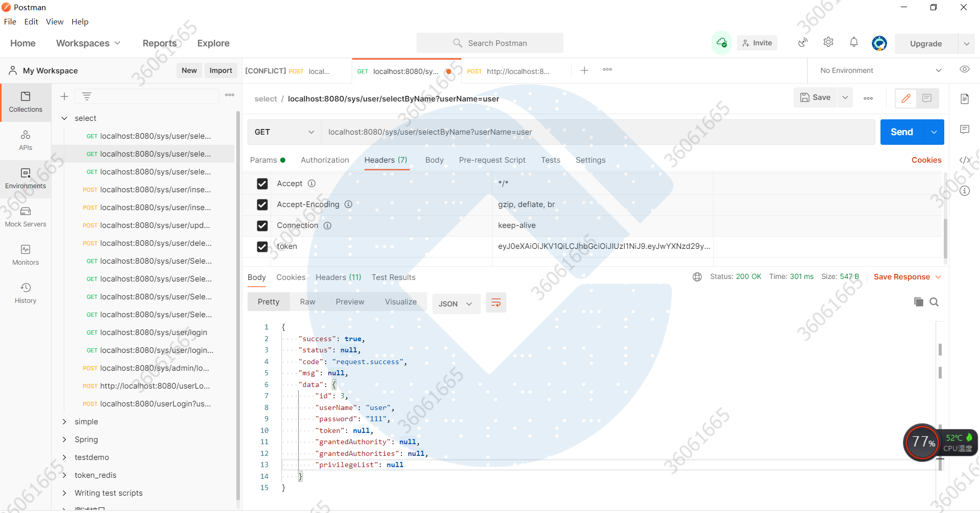Click the Send button
Image resolution: width=980 pixels, height=513 pixels.
tap(902, 132)
